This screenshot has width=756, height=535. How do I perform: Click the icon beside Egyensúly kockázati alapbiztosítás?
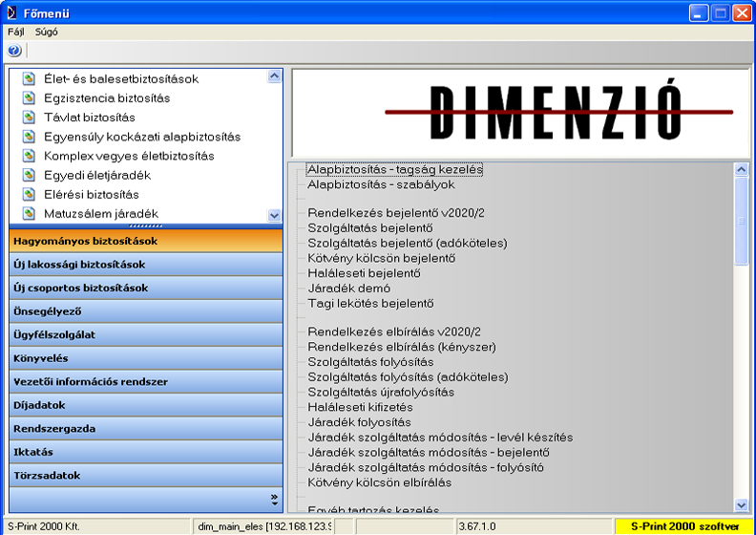[x=29, y=137]
